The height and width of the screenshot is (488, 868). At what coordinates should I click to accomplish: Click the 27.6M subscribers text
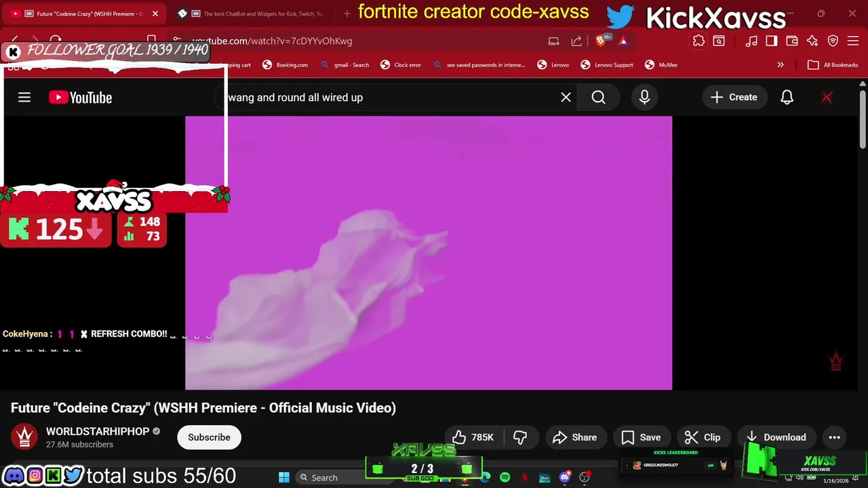(x=79, y=445)
